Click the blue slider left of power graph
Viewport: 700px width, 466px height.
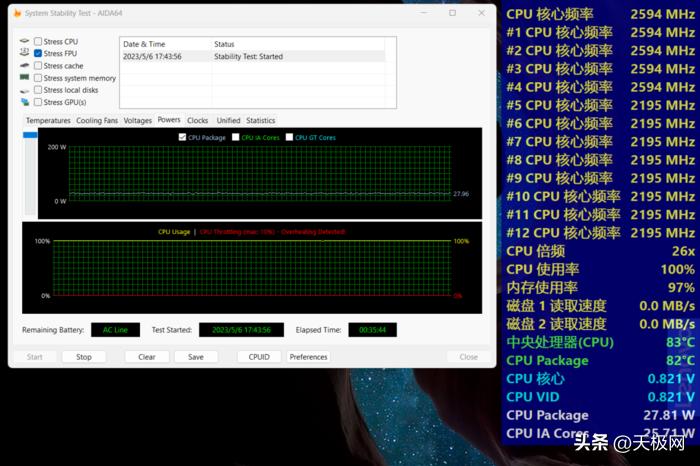[x=30, y=135]
